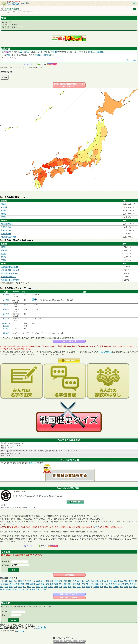Open the 東京都 link
This screenshot has width=138, height=644.
3,211
